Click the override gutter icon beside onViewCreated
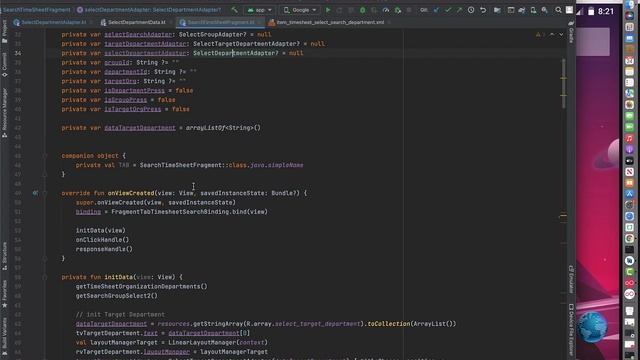Image resolution: width=640 pixels, height=360 pixels. (x=35, y=193)
